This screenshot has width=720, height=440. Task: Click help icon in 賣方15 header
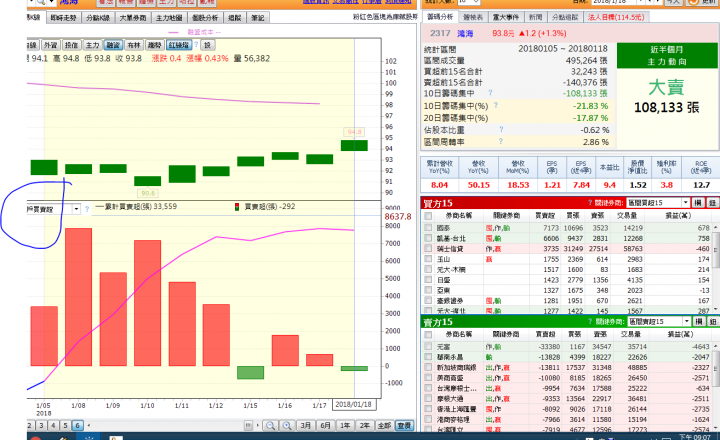(x=590, y=322)
